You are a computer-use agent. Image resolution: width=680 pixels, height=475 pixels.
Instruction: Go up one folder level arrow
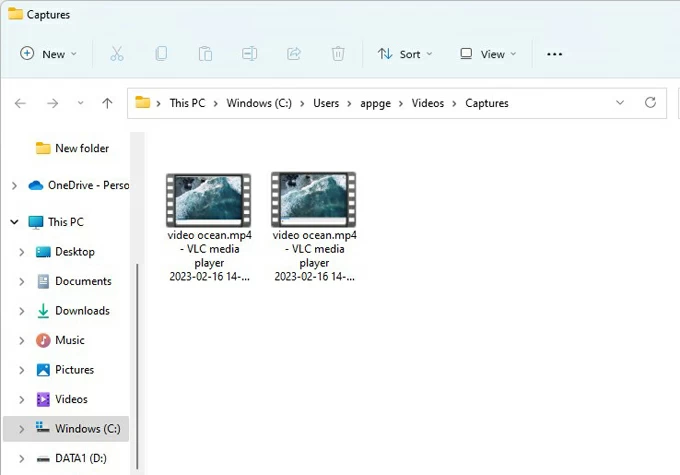[107, 103]
